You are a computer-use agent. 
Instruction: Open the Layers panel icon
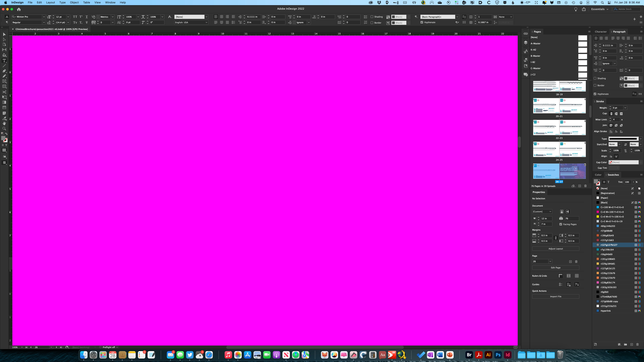click(525, 42)
